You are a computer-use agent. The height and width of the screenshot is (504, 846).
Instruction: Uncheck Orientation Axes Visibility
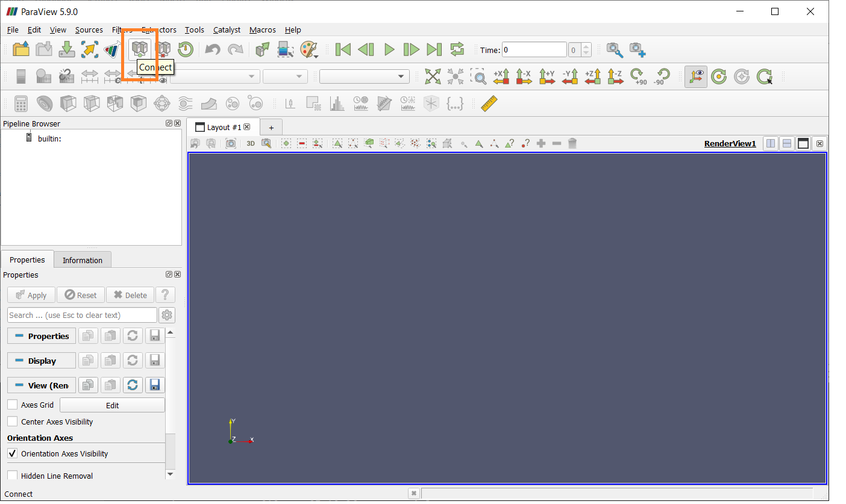[x=12, y=453]
